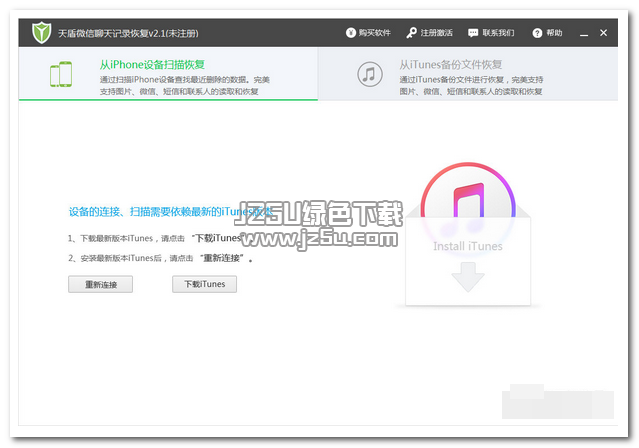Click the blue heading 设备的连接、扫描需要依赖最新的iTunes版本
Image resolution: width=639 pixels, height=448 pixels.
pyautogui.click(x=171, y=212)
